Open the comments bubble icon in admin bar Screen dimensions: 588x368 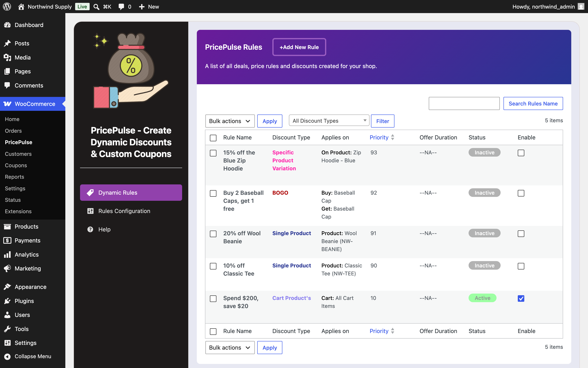pos(121,7)
